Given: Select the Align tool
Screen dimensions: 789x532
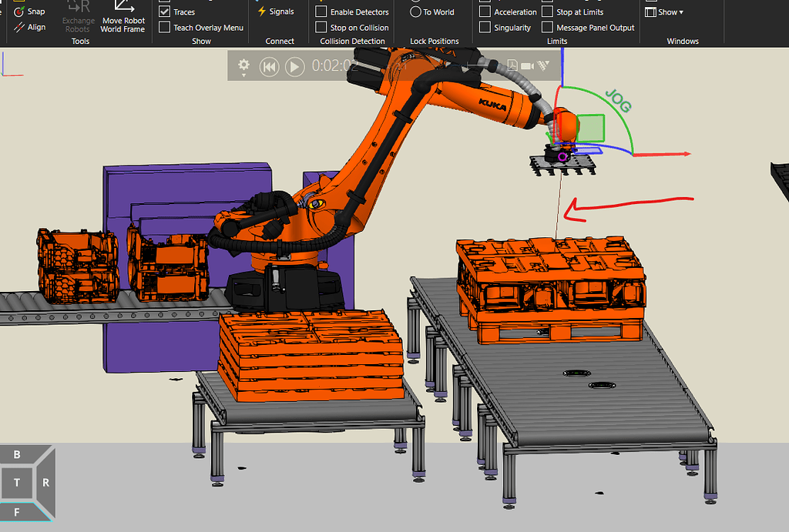Looking at the screenshot, I should point(29,27).
